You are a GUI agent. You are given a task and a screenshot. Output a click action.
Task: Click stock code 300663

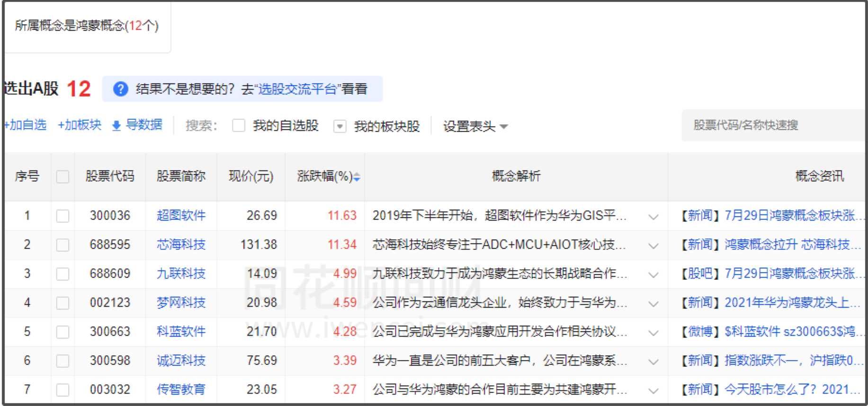coord(110,331)
